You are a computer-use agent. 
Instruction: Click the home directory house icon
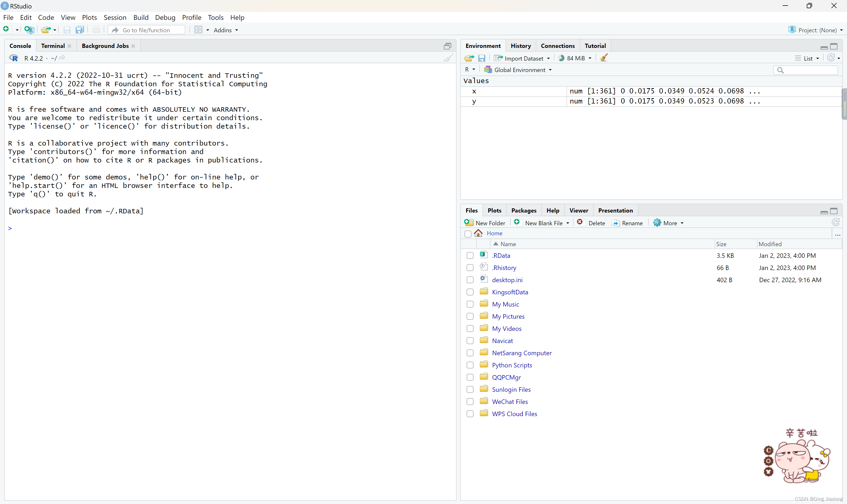478,233
